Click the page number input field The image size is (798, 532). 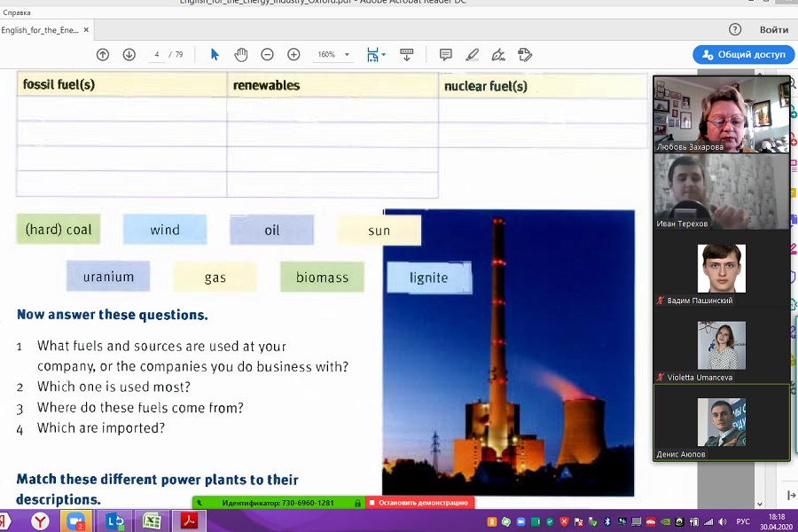click(x=157, y=54)
